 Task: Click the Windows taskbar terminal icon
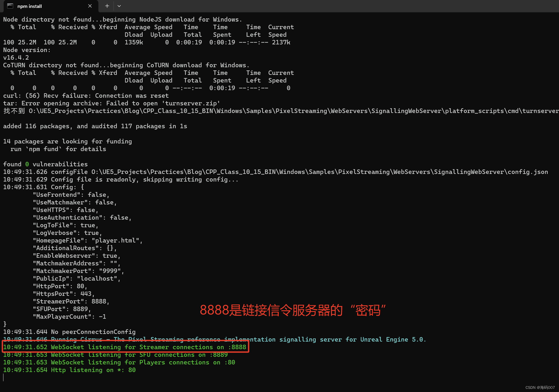9,6
